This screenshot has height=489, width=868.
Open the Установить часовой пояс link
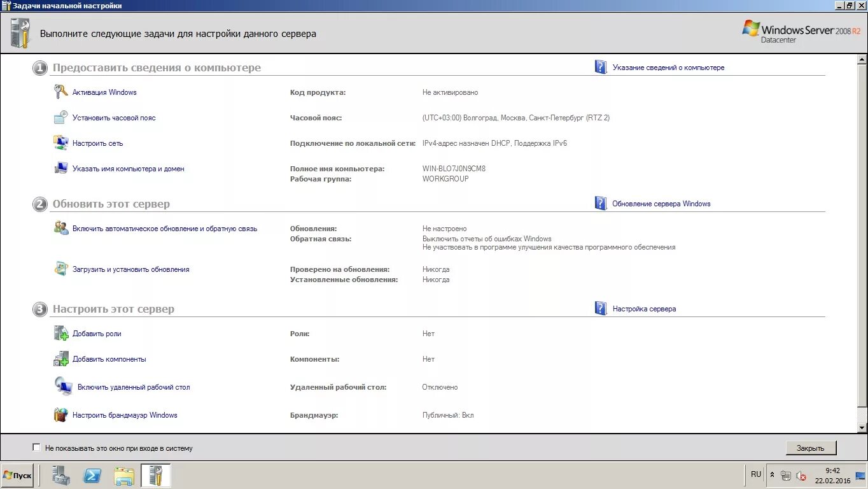[114, 118]
